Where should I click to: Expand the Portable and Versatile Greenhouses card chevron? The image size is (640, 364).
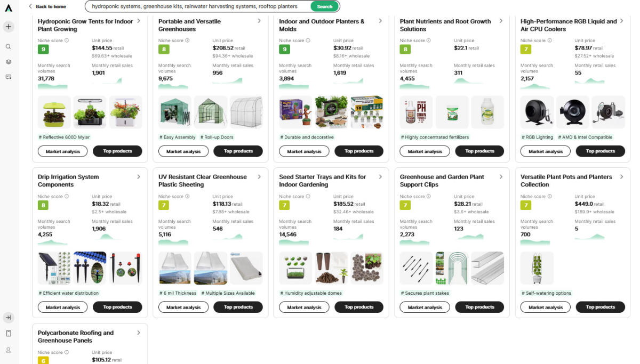click(259, 21)
